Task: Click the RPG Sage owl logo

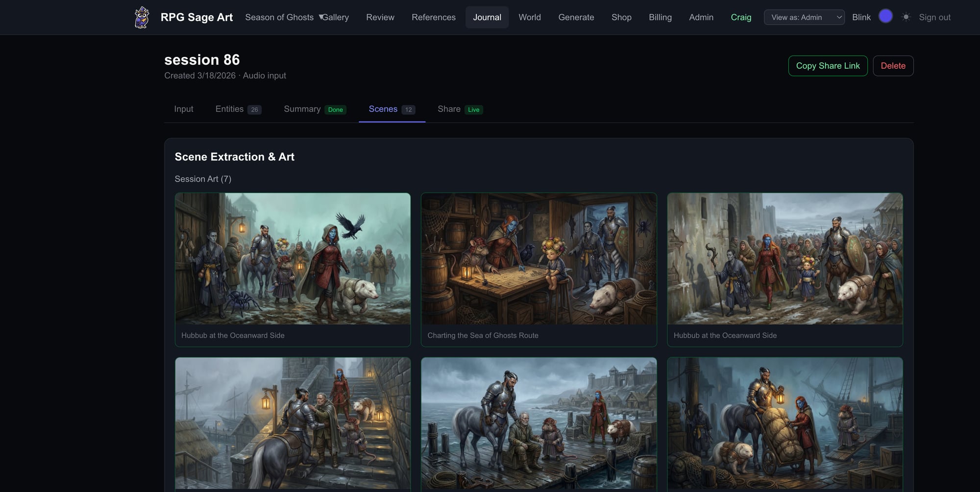Action: coord(142,17)
